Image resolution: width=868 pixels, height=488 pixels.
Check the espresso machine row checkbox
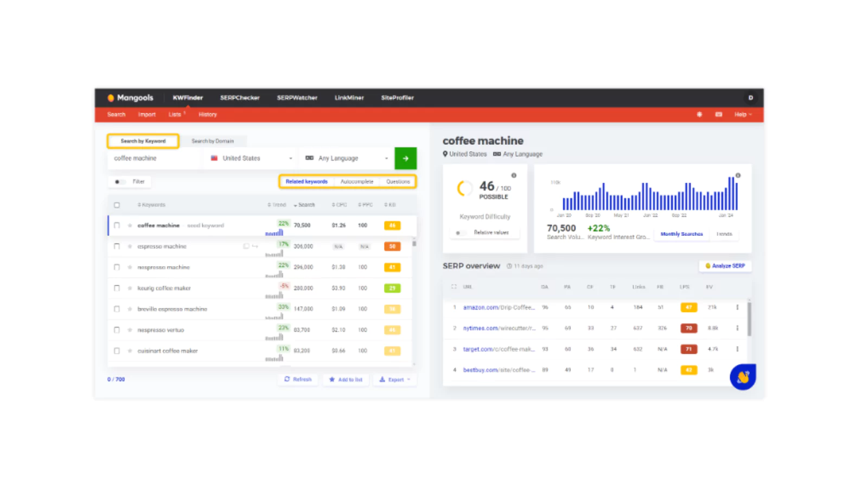117,246
